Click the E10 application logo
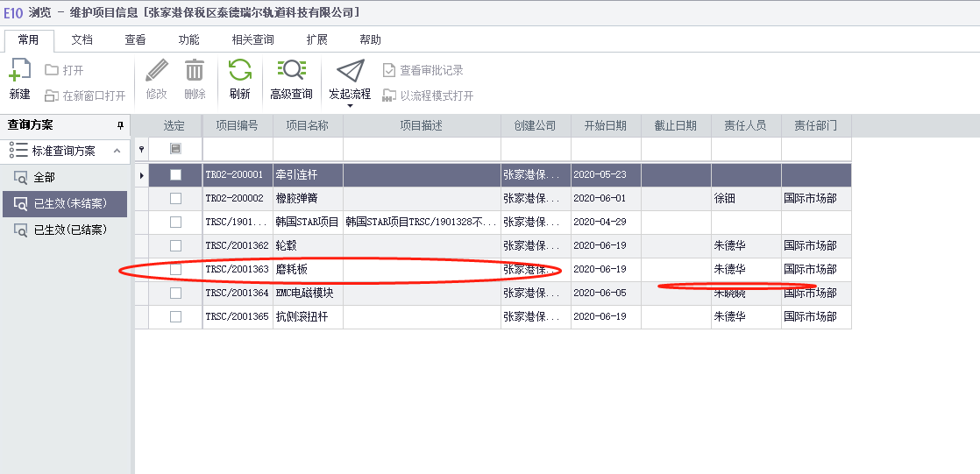Screen dimensions: 980x474 point(13,12)
